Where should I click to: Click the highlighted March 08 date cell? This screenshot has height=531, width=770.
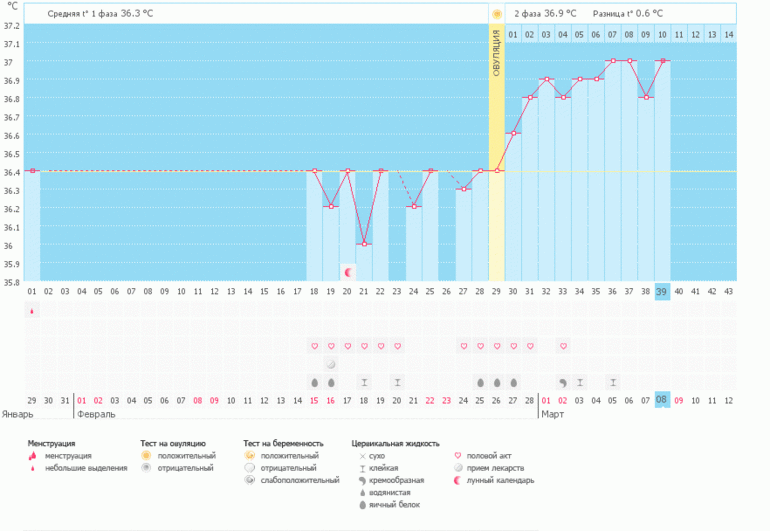pos(662,400)
